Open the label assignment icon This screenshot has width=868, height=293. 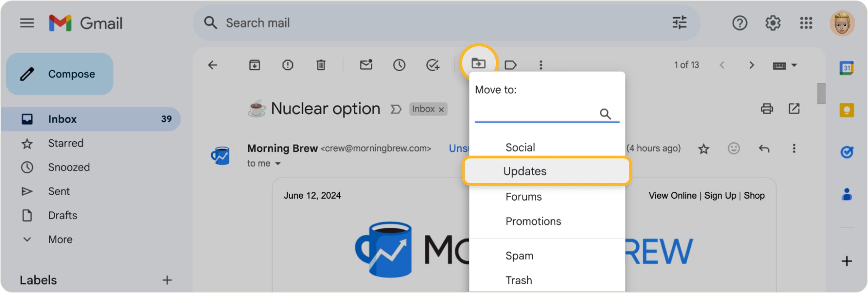510,65
